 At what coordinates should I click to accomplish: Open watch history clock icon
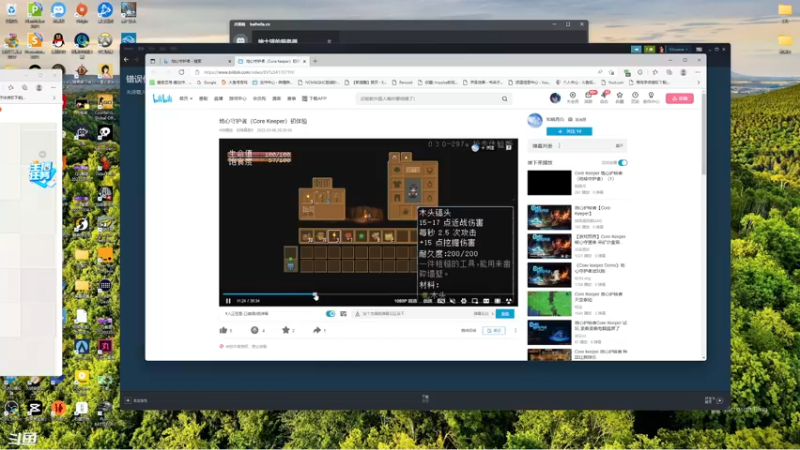635,97
